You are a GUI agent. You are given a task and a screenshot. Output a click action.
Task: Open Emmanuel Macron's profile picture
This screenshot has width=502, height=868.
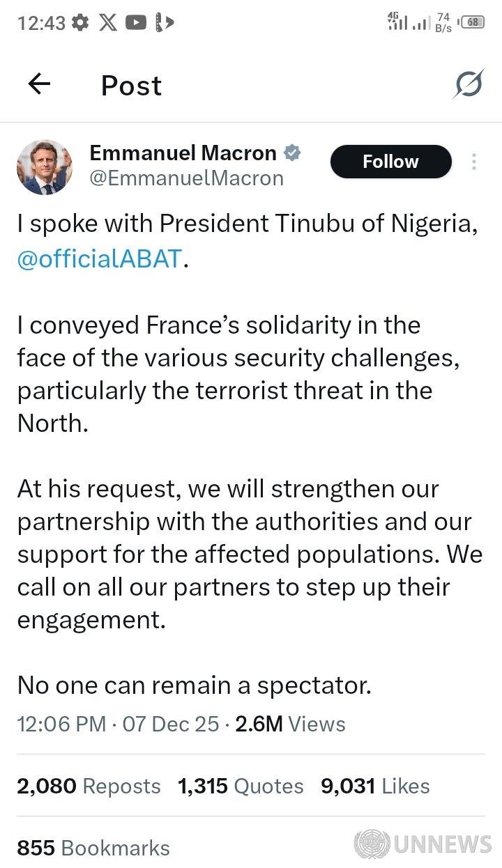tap(45, 167)
